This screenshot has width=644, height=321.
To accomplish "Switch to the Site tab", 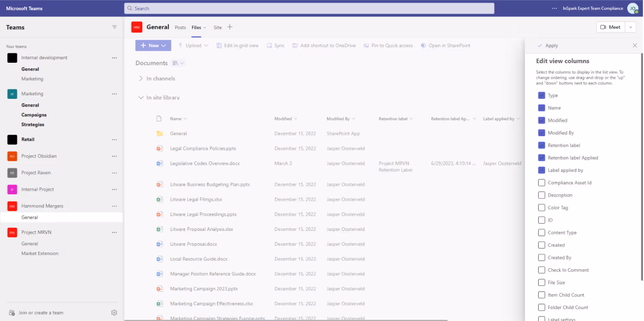I will pyautogui.click(x=218, y=27).
